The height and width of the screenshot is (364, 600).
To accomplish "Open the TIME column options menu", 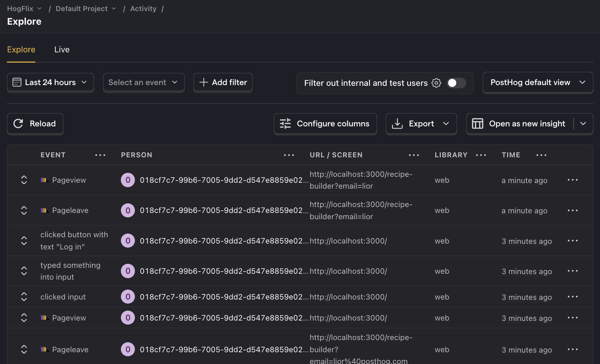I will click(541, 155).
